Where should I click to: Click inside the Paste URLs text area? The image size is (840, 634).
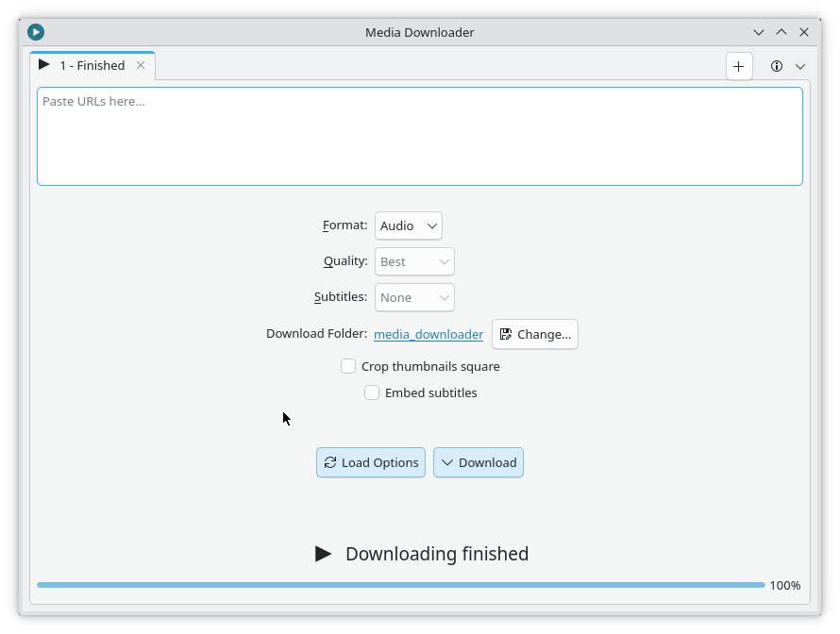coord(419,136)
